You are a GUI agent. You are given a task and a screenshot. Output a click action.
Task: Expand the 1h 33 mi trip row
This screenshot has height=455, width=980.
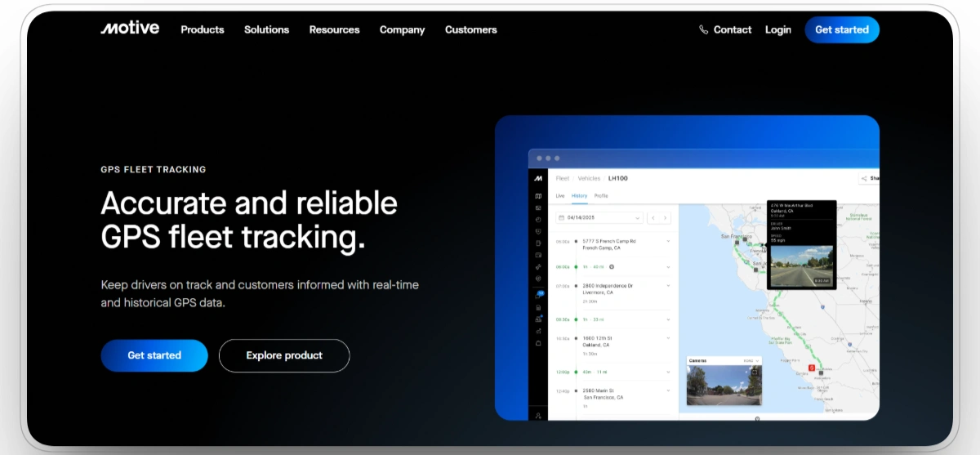[668, 319]
